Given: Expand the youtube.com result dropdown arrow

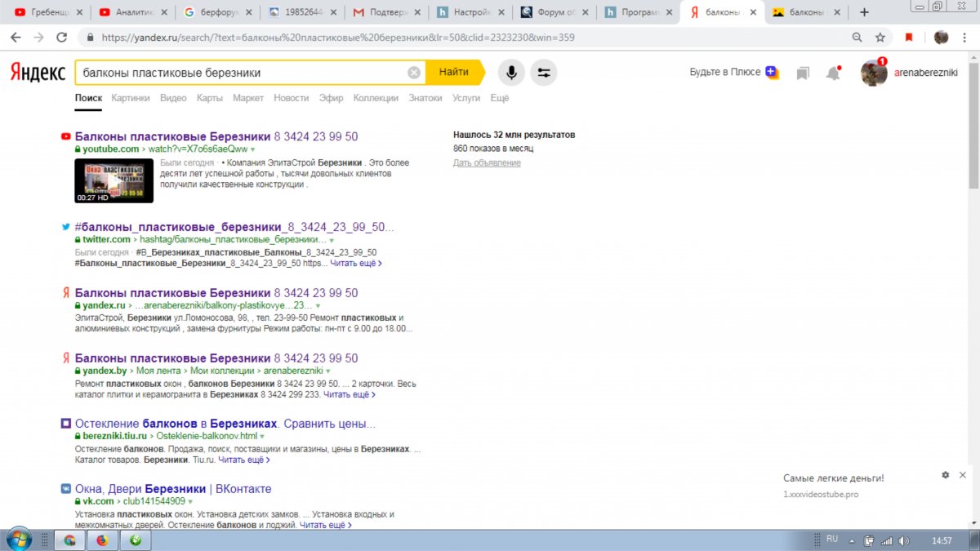Looking at the screenshot, I should [253, 150].
